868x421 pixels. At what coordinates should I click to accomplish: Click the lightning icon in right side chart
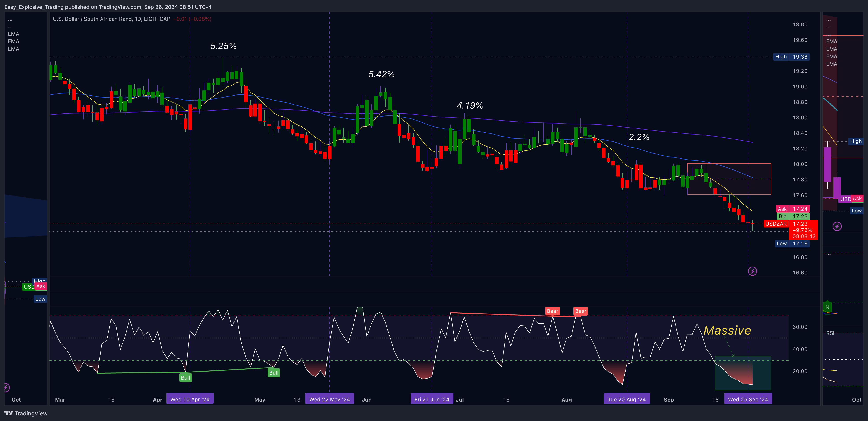tap(837, 226)
